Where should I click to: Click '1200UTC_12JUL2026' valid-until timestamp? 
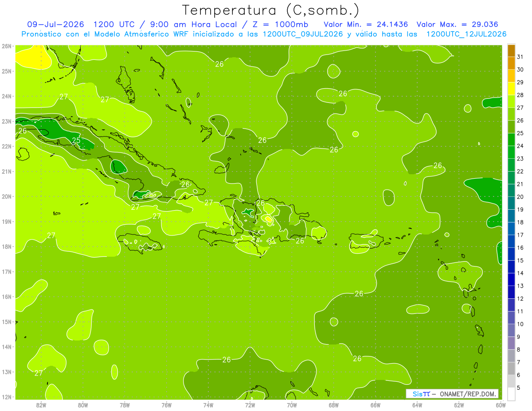[x=466, y=34]
